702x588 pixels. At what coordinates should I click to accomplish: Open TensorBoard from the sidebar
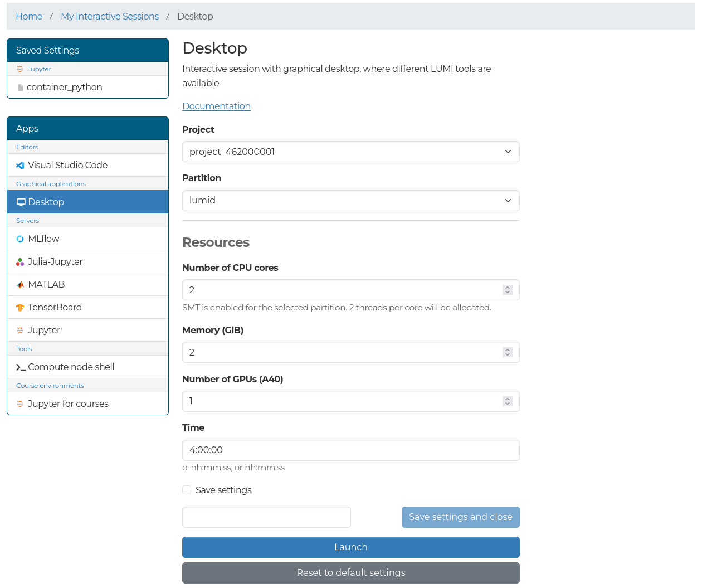[21, 307]
